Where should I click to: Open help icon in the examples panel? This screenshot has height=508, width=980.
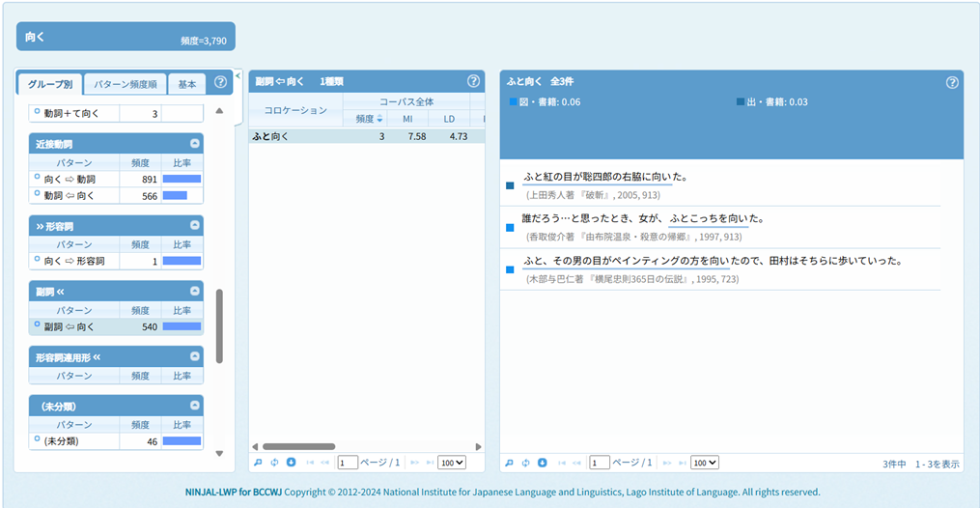[x=952, y=82]
